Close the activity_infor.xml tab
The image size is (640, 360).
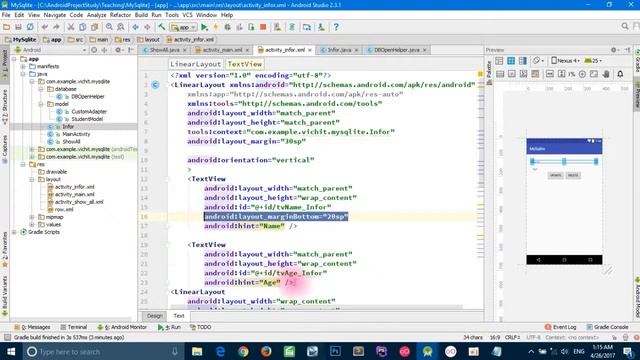(x=310, y=50)
